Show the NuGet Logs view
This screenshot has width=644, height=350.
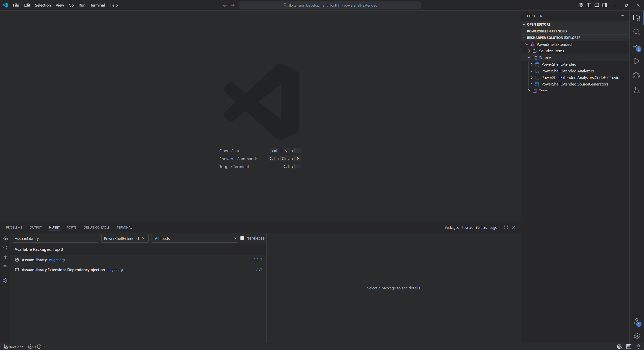click(493, 228)
